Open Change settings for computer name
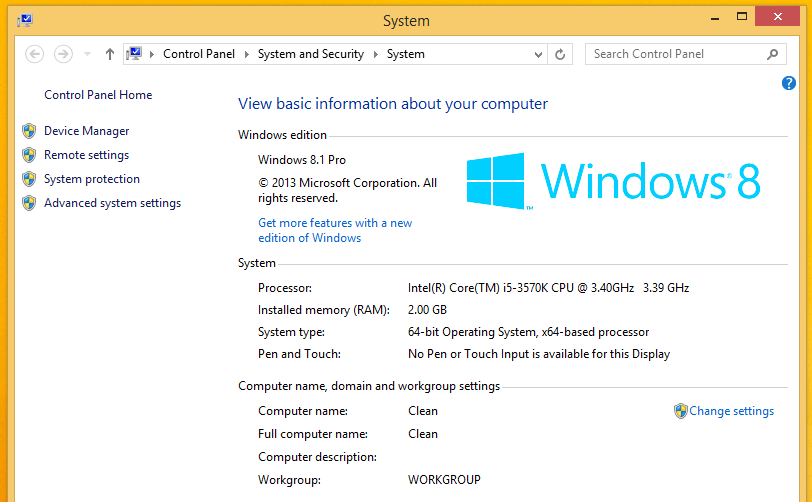812x502 pixels. click(x=731, y=411)
